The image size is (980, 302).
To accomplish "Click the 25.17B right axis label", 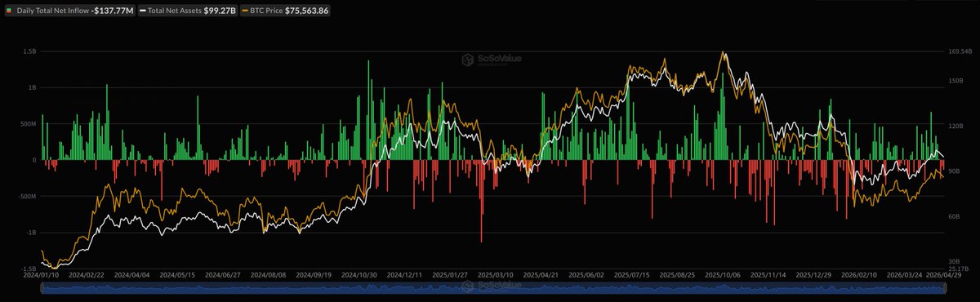I will click(x=959, y=268).
